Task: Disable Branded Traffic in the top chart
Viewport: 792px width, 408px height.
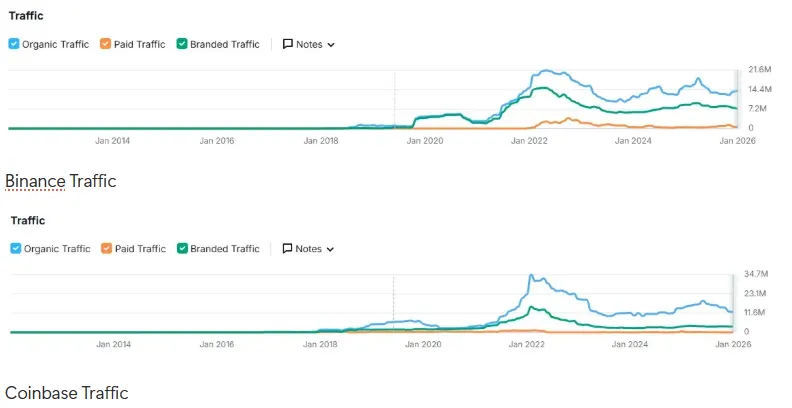Action: point(181,44)
